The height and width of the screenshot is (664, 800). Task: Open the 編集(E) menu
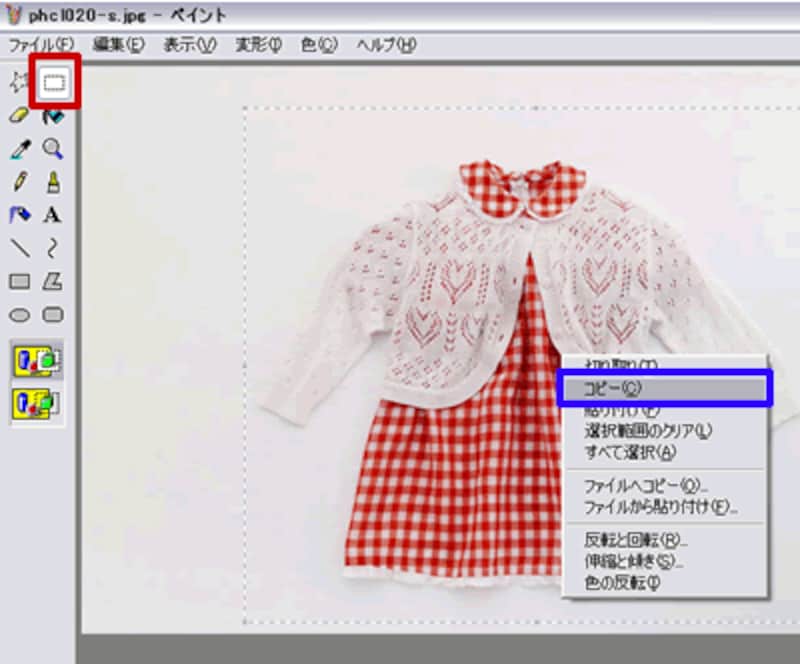pos(119,45)
